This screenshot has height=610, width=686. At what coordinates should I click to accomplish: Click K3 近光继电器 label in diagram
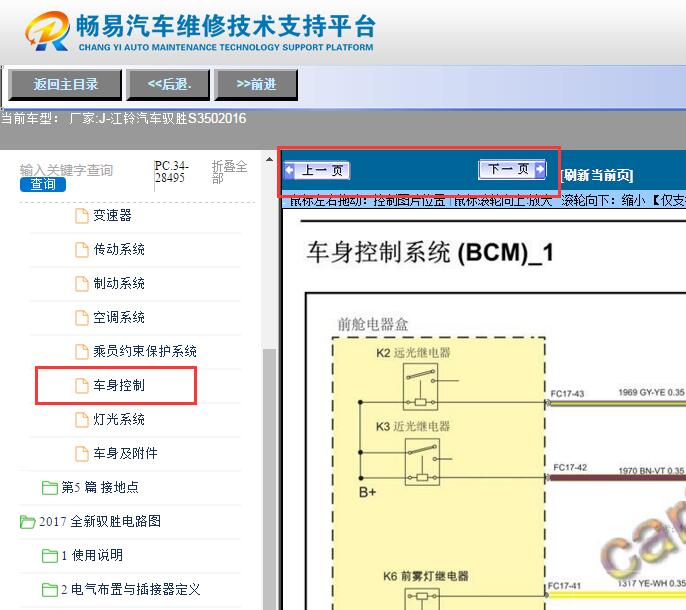click(413, 426)
